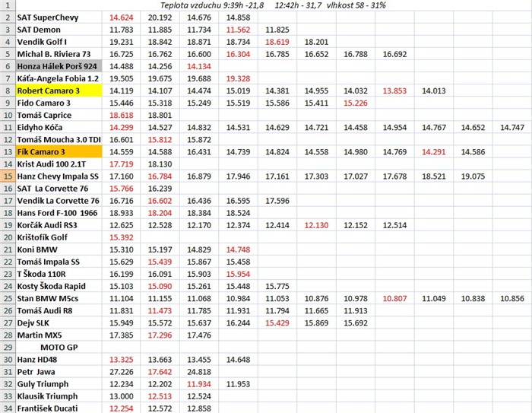Click value 27.226 in Petr Jawa row

(x=122, y=372)
